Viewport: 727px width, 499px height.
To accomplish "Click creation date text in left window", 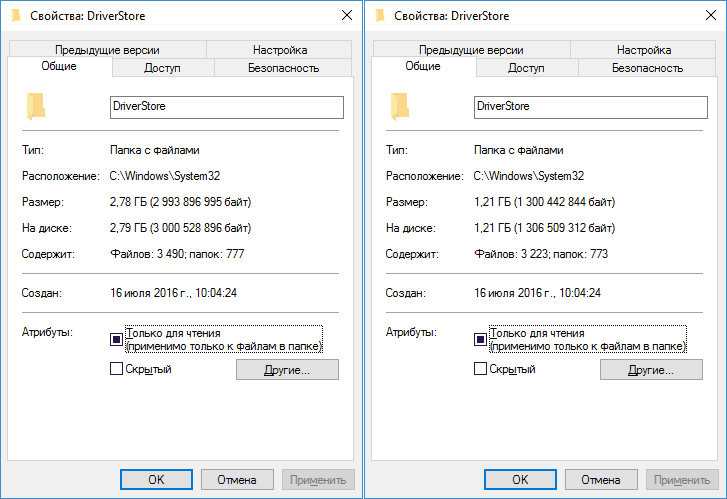I will 173,293.
